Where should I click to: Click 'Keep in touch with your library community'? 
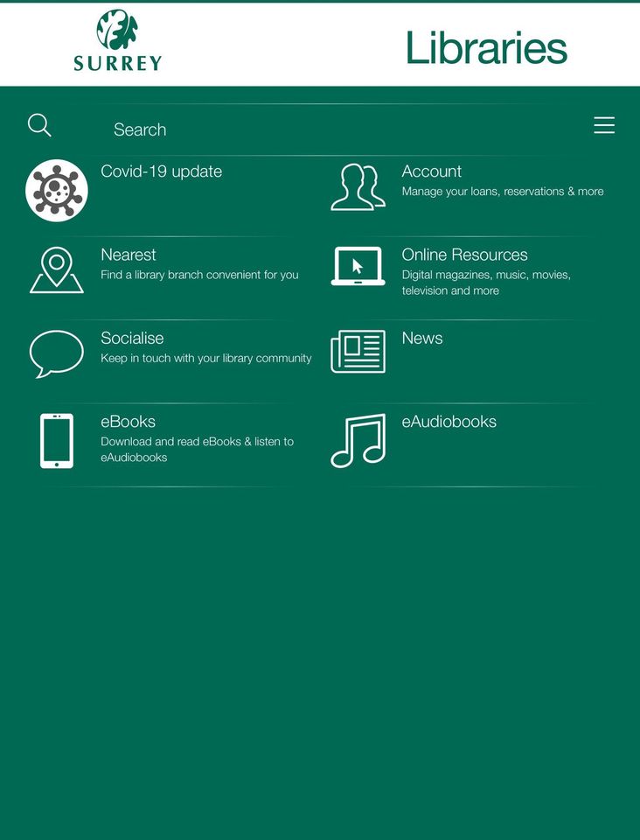[x=206, y=359]
